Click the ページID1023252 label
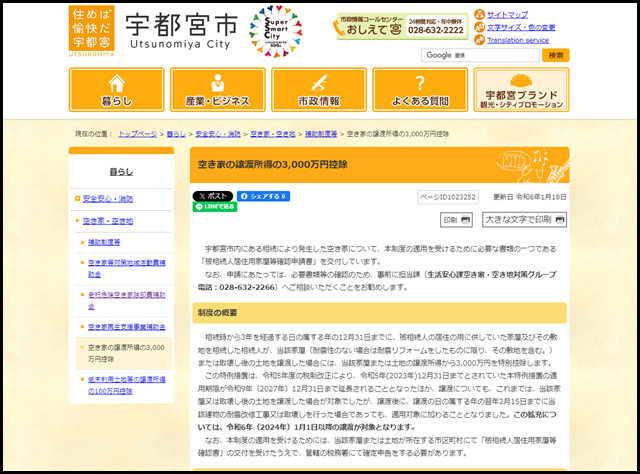Screen dimensions: 640x474 [x=448, y=197]
